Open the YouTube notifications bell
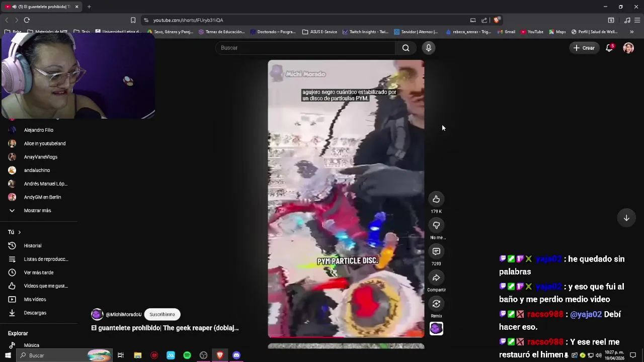 [x=609, y=48]
